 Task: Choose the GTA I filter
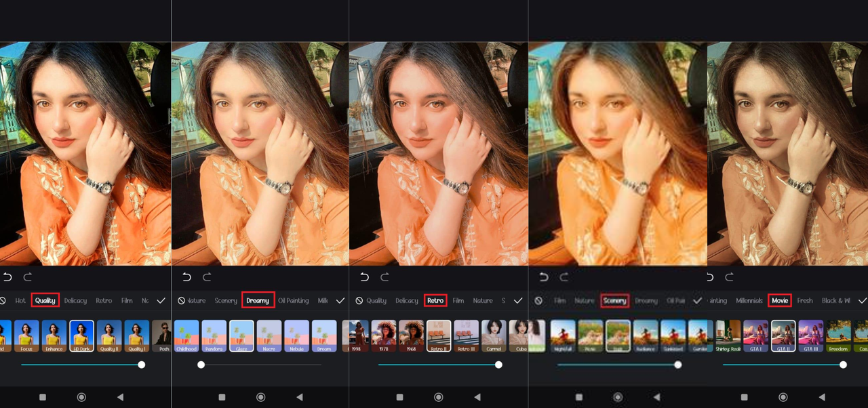pos(756,336)
